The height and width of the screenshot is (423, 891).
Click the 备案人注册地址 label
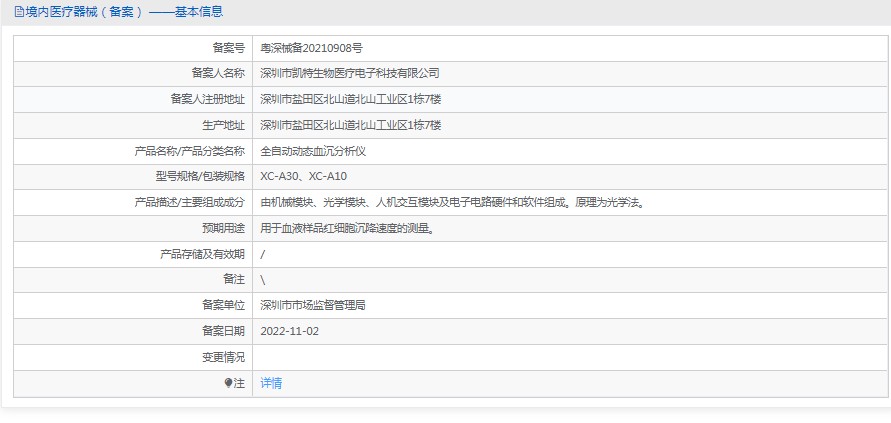point(207,99)
